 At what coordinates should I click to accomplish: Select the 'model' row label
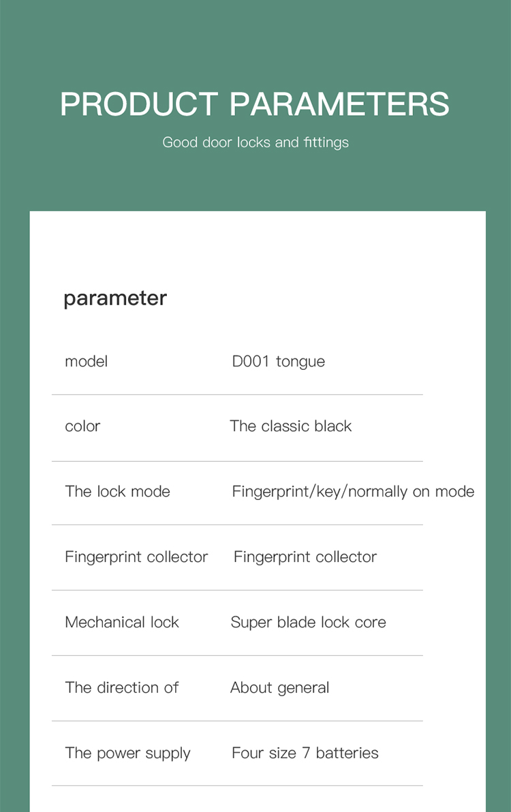86,362
